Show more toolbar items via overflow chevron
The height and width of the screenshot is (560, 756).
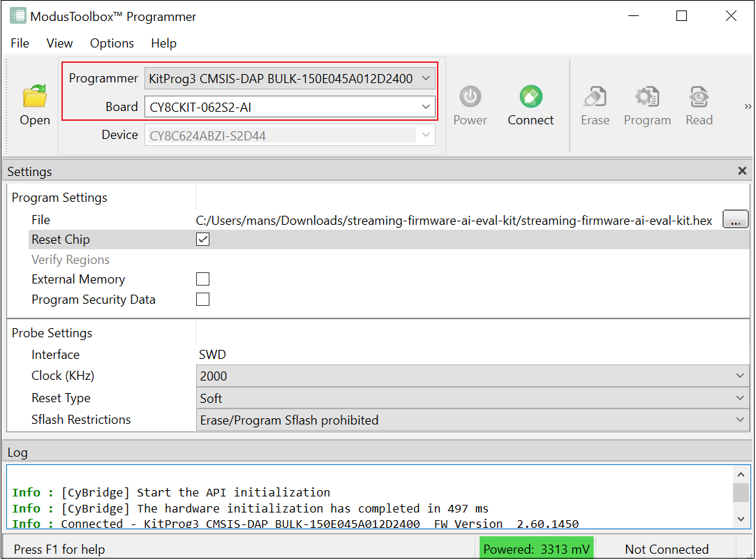[748, 106]
